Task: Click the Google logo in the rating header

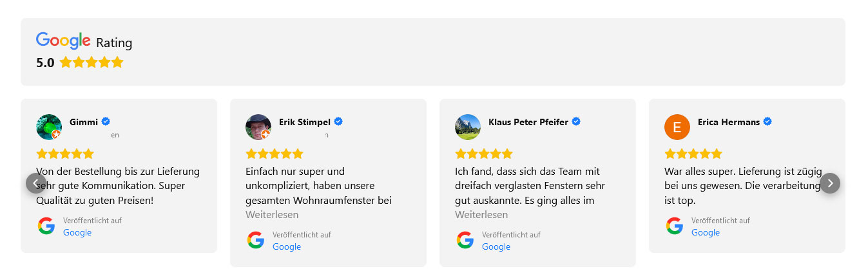Action: [x=63, y=41]
